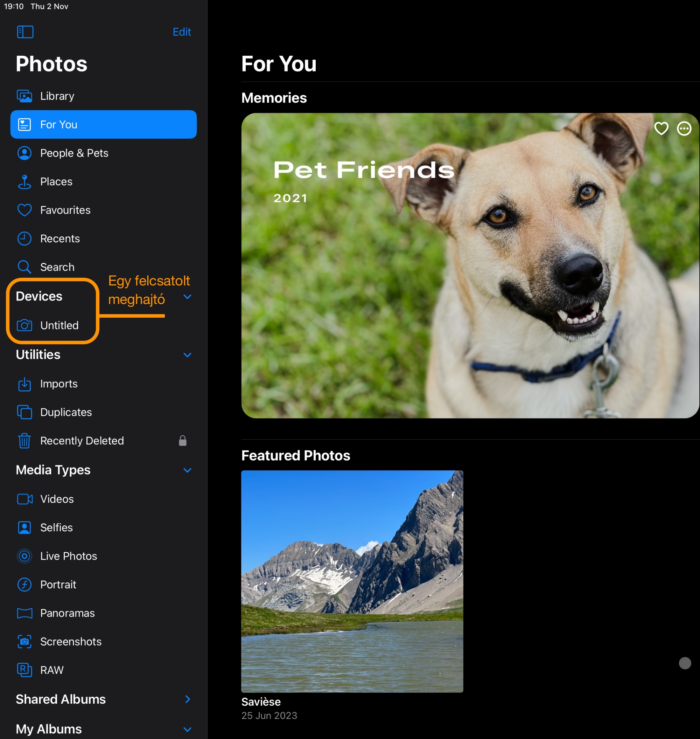Viewport: 700px width, 739px height.
Task: Click the Favourites heart icon
Action: pyautogui.click(x=24, y=210)
